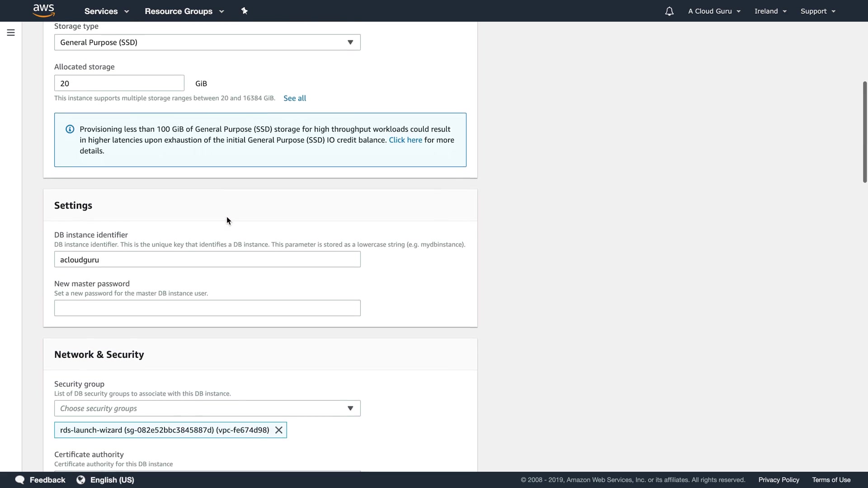The height and width of the screenshot is (488, 868).
Task: Open the Resource Groups menu
Action: [x=184, y=11]
